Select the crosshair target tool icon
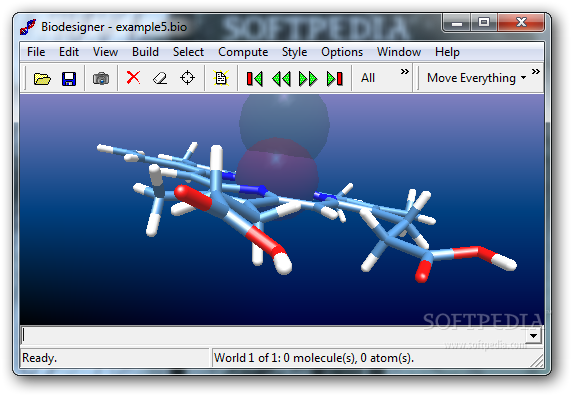 click(188, 78)
